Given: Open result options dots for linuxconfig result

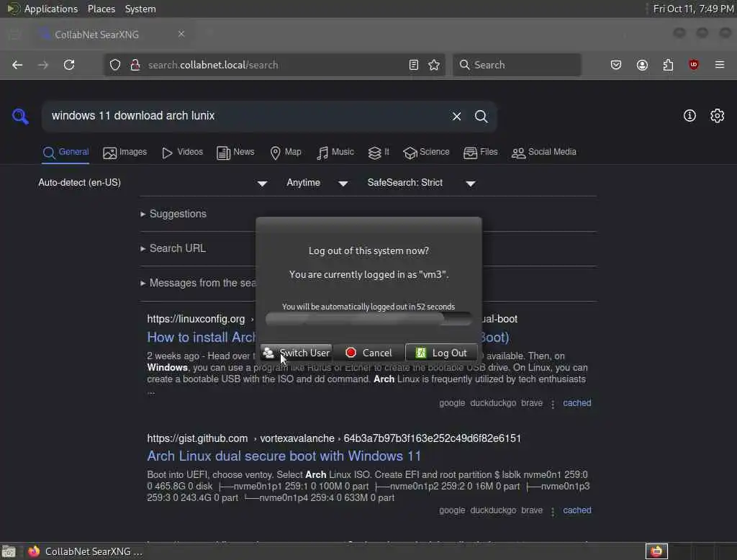Looking at the screenshot, I should click(553, 404).
